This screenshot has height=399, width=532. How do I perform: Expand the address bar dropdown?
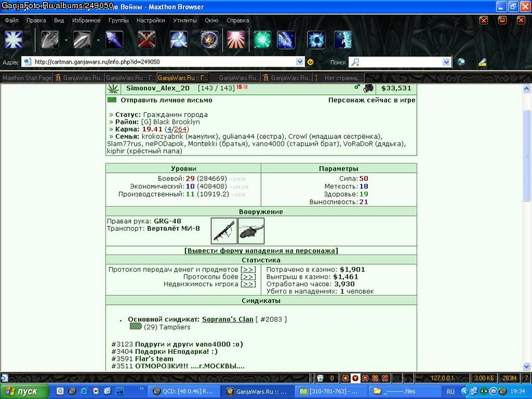pyautogui.click(x=300, y=61)
